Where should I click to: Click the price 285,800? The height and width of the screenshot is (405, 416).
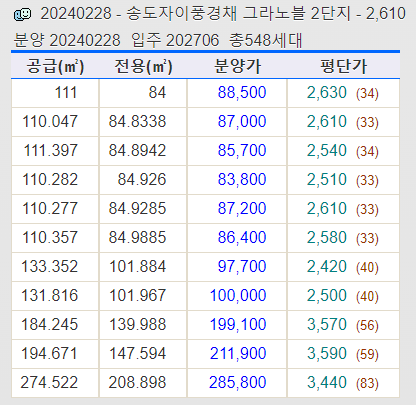click(238, 382)
